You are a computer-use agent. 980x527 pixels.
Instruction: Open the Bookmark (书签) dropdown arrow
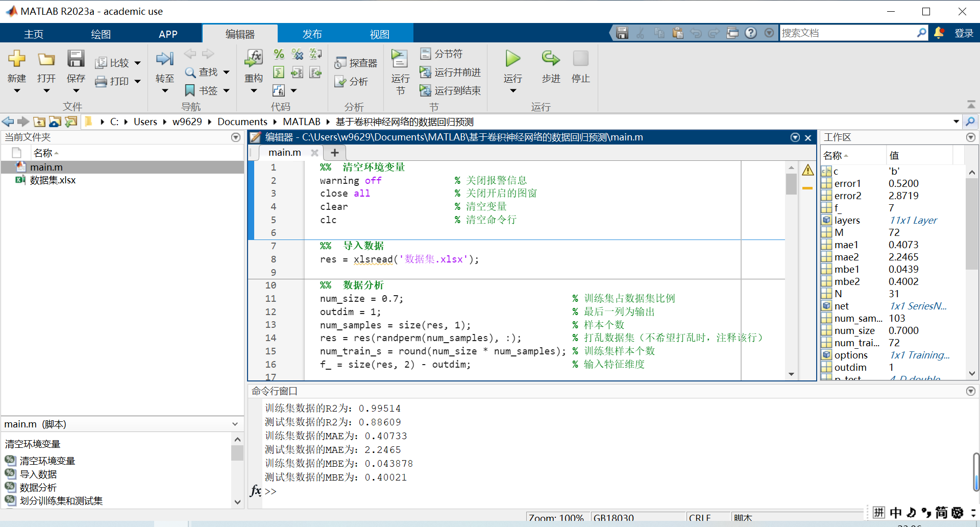click(x=226, y=91)
